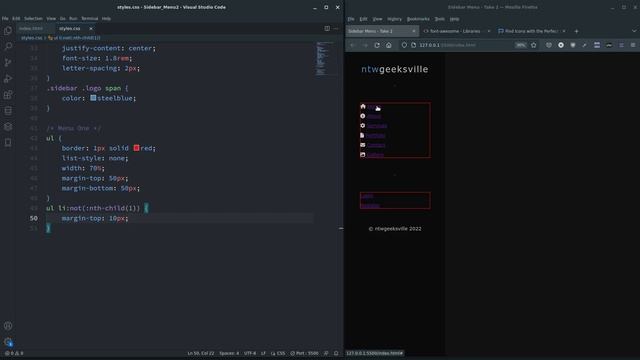Go back one page in Firefox

(353, 45)
